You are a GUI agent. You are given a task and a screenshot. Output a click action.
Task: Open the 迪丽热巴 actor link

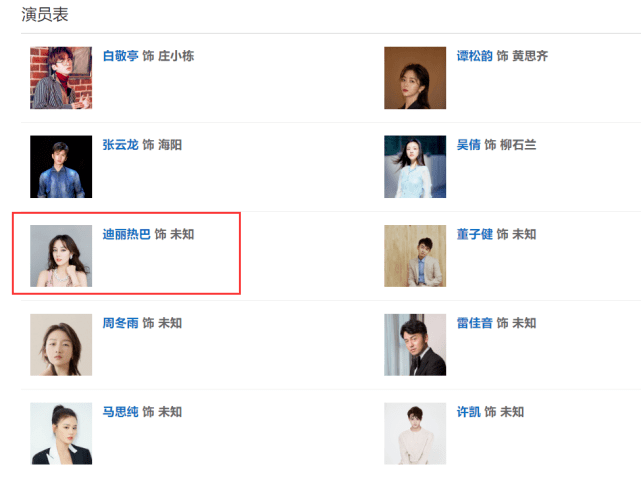click(126, 234)
